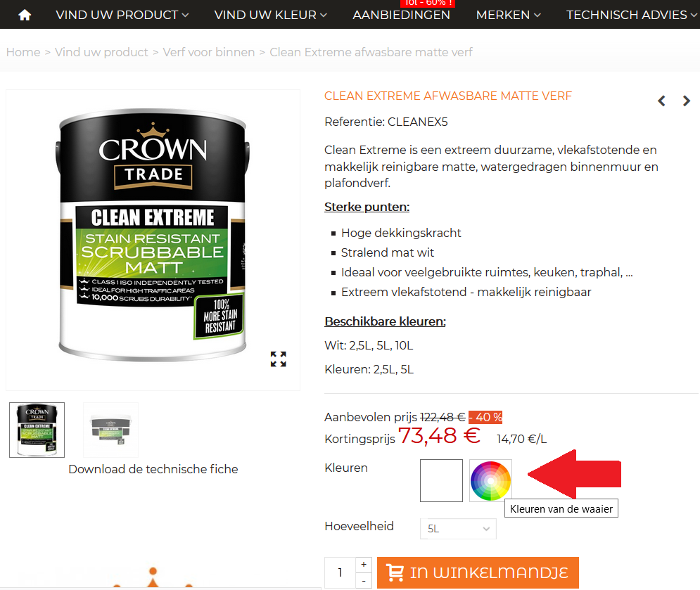Go to previous product arrow

(x=661, y=101)
